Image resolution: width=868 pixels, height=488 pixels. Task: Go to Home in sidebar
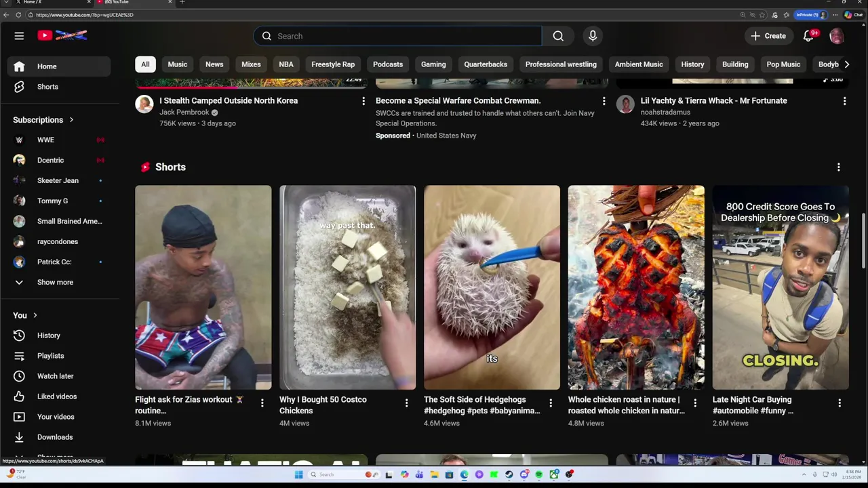[x=58, y=66]
